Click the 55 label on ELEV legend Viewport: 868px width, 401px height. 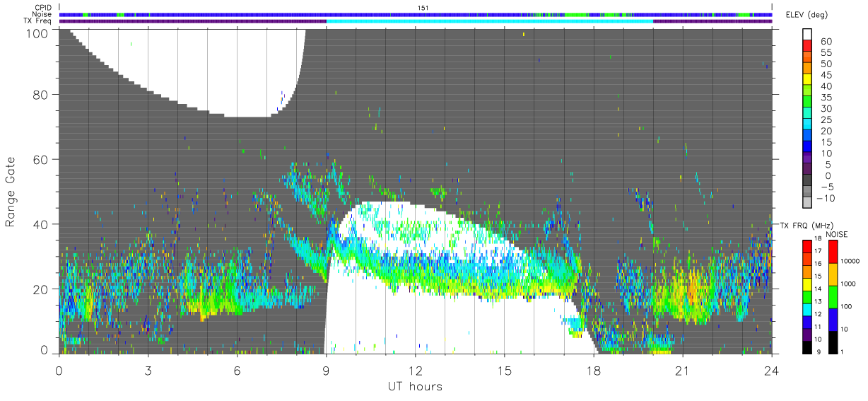[826, 52]
